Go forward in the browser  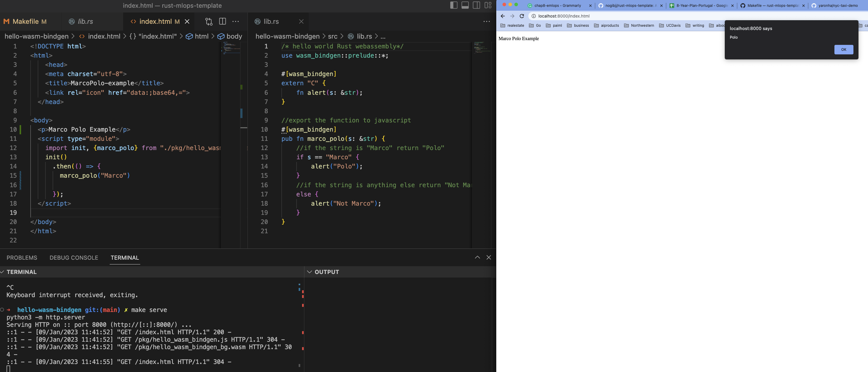[512, 16]
